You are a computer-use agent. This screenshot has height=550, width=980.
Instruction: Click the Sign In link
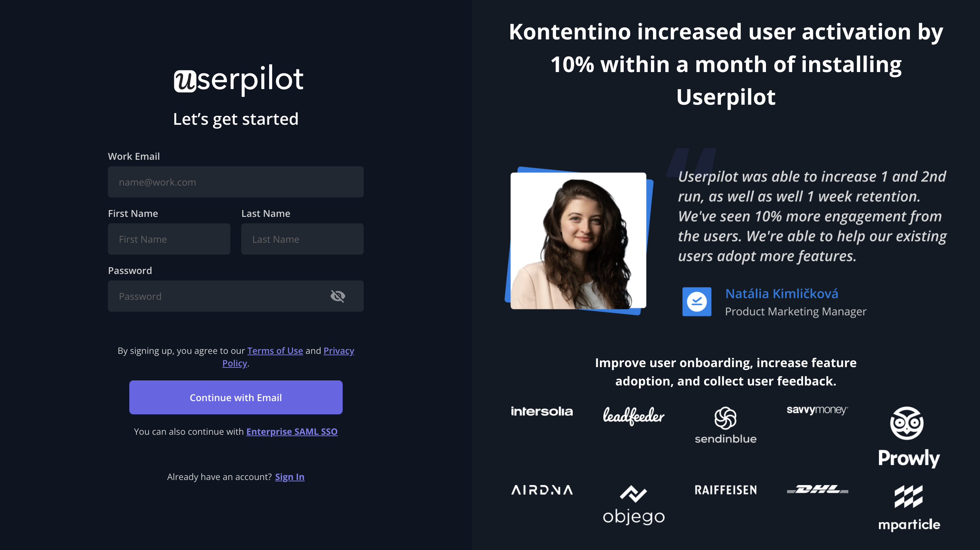point(290,477)
